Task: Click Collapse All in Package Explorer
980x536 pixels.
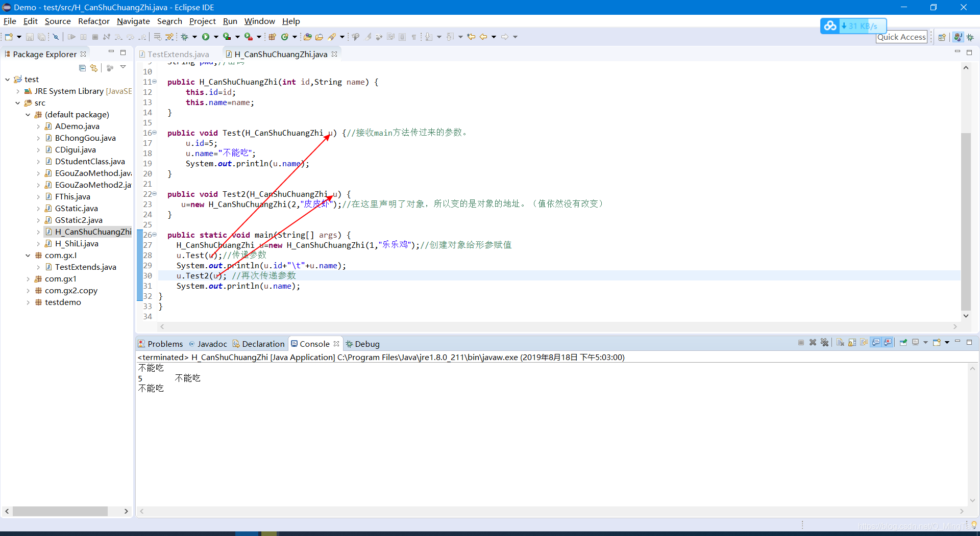Action: [x=82, y=68]
